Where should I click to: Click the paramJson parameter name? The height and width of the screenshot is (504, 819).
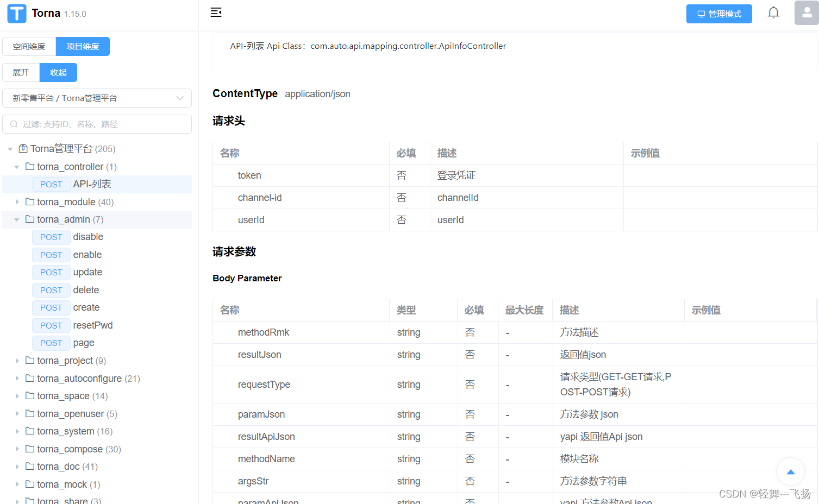point(261,414)
